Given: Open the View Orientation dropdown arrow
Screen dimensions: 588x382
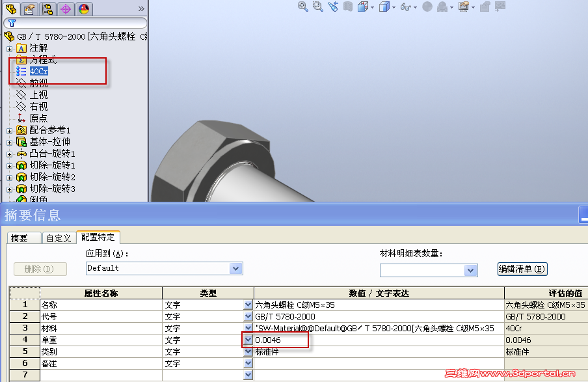Looking at the screenshot, I should pyautogui.click(x=372, y=8).
